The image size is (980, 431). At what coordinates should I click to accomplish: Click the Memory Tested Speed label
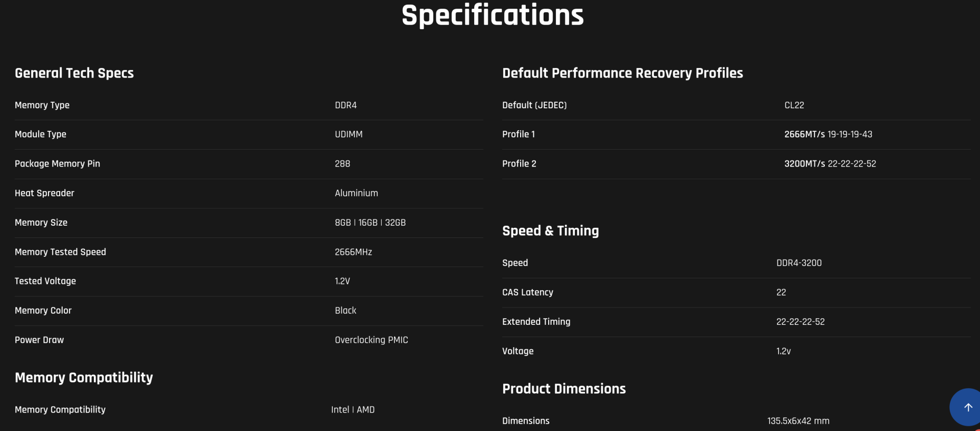pos(60,252)
